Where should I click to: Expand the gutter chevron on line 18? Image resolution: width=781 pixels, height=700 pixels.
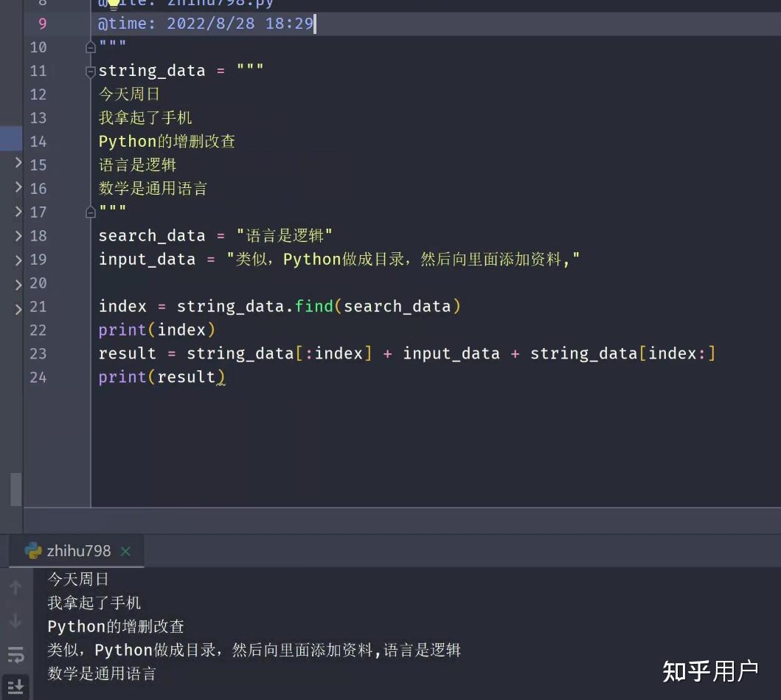pyautogui.click(x=19, y=235)
